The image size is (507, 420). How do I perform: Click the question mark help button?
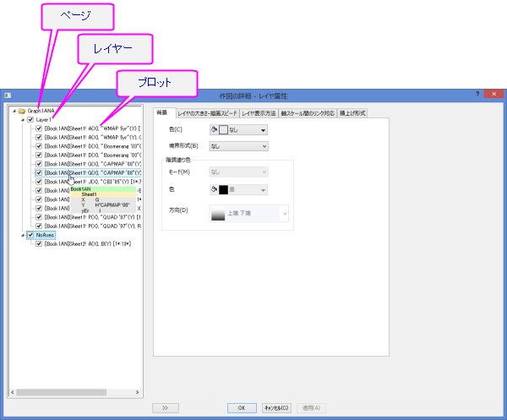tap(477, 94)
